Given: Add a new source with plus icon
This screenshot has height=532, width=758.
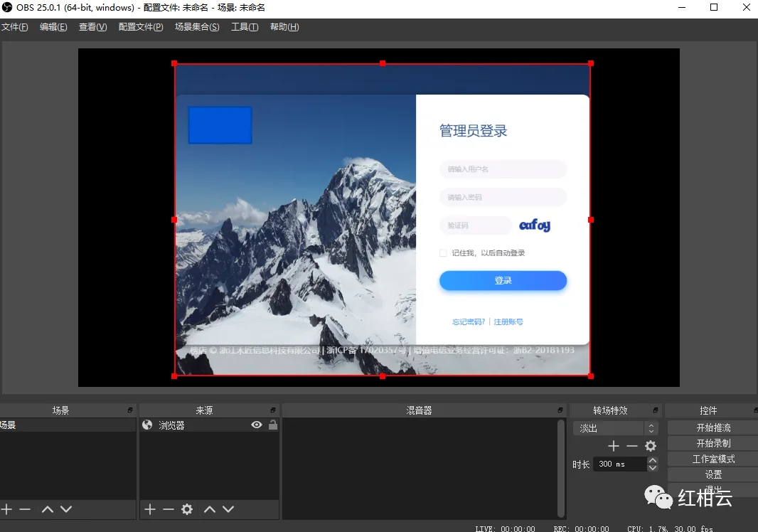Looking at the screenshot, I should click(150, 509).
